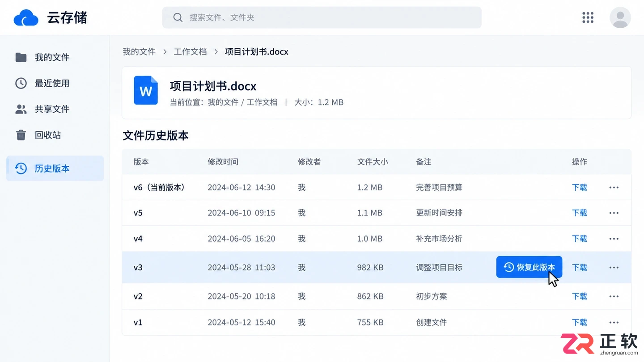The width and height of the screenshot is (644, 362).
Task: Click the 修改时间 column header
Action: point(223,162)
